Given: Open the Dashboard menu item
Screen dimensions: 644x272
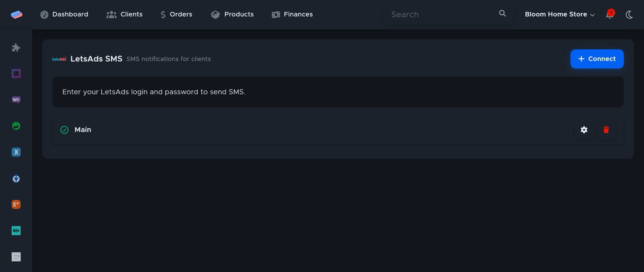Looking at the screenshot, I should tap(64, 15).
